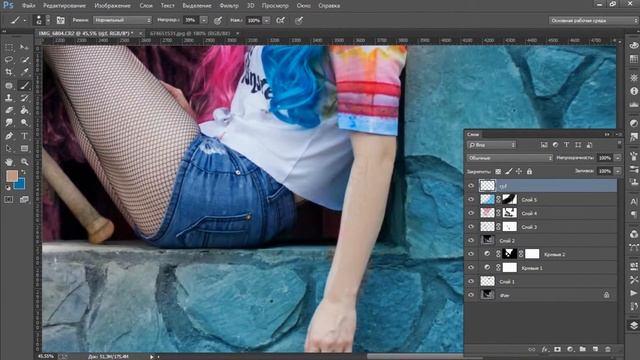
Task: Hide layer Слой 5
Action: (x=471, y=200)
